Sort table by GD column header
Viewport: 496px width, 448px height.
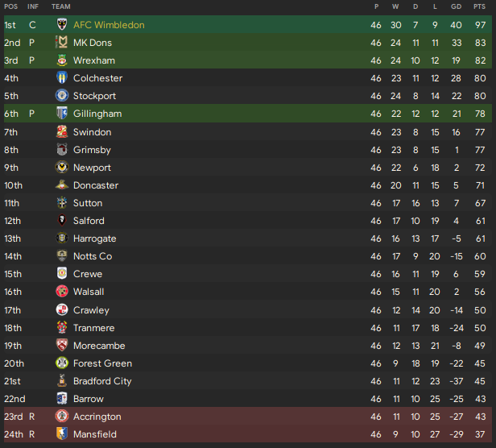tap(457, 6)
